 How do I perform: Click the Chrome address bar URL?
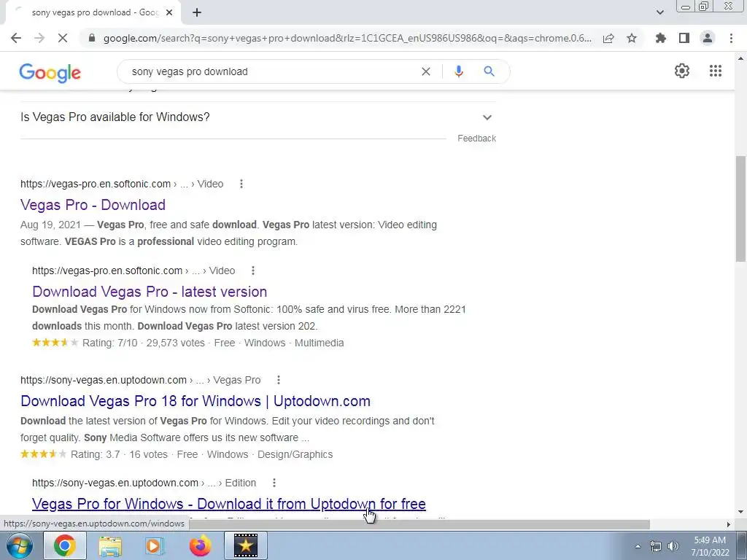tap(348, 38)
